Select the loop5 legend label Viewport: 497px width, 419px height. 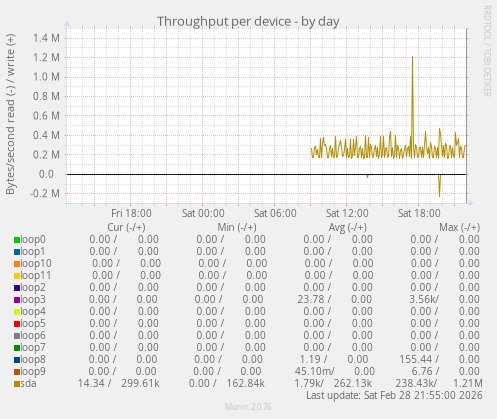pyautogui.click(x=33, y=323)
